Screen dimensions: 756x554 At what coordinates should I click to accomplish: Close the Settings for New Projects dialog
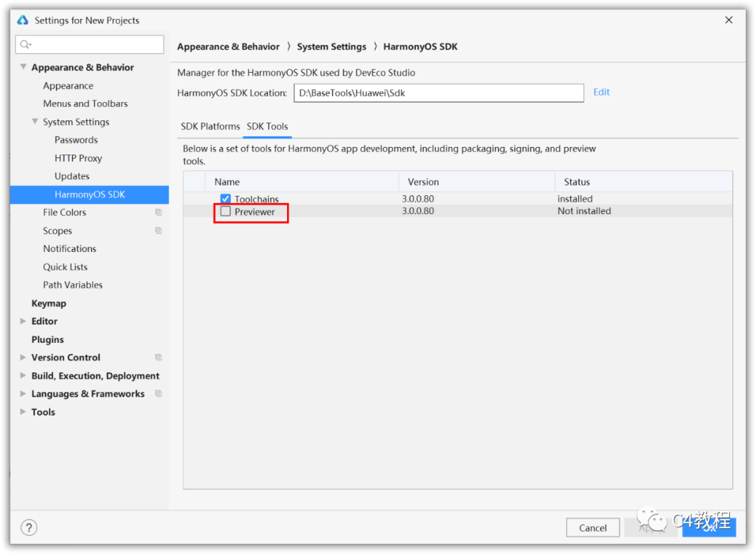click(729, 20)
